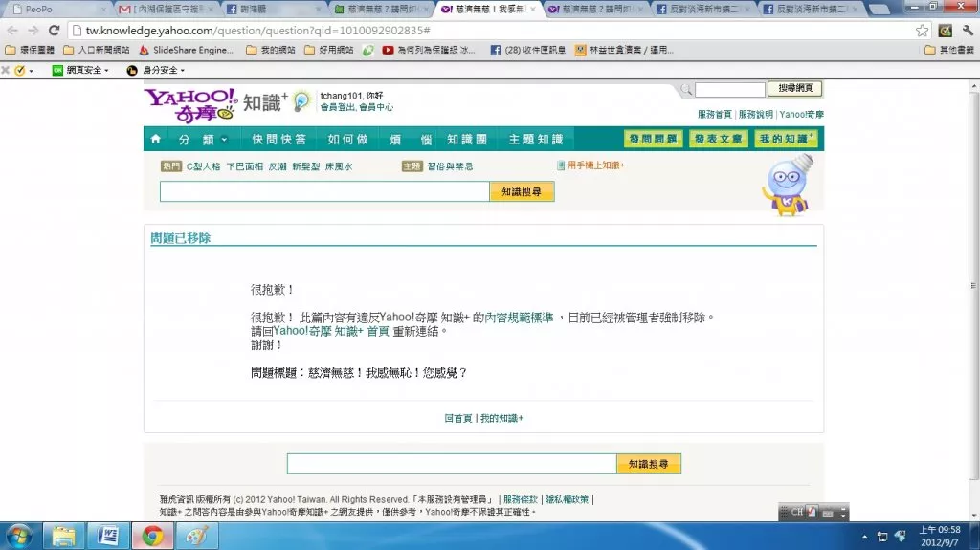Click the browser back arrow

pyautogui.click(x=12, y=31)
